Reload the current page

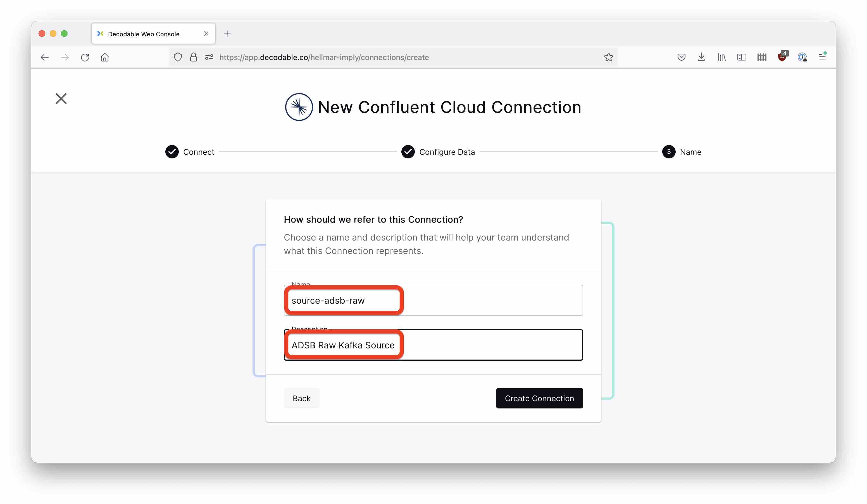pyautogui.click(x=85, y=57)
